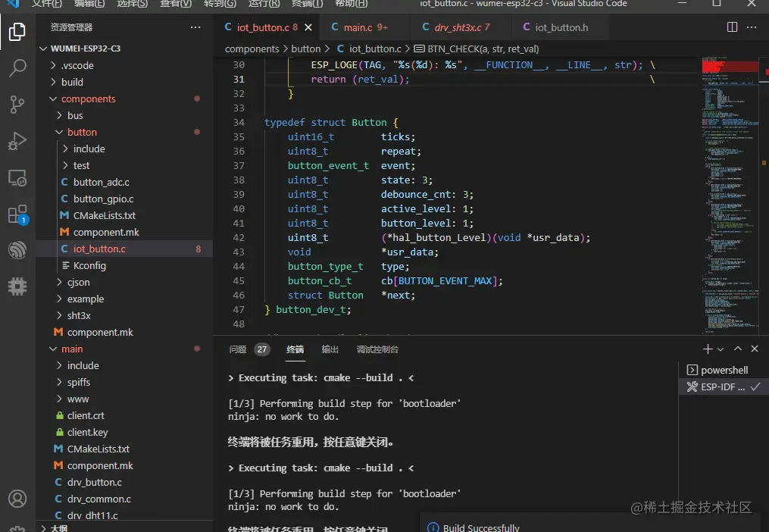Screen dimensions: 769x532
Task: Open the Run menu
Action: pos(264,4)
